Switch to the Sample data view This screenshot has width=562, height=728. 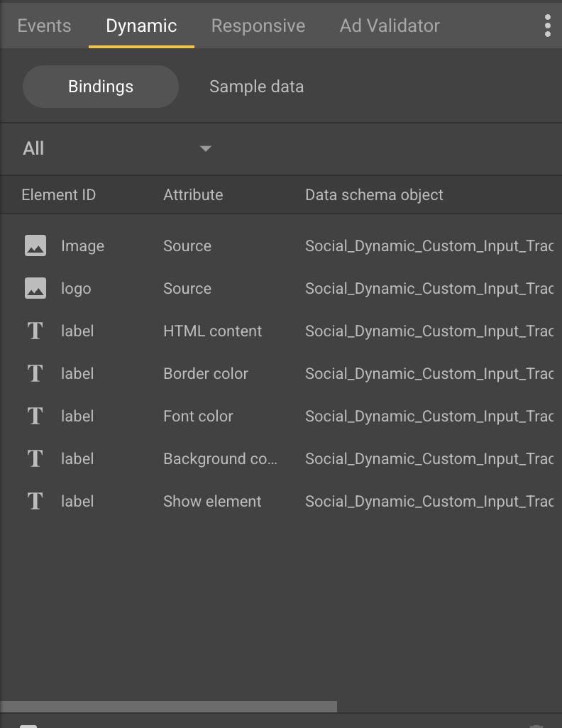256,86
